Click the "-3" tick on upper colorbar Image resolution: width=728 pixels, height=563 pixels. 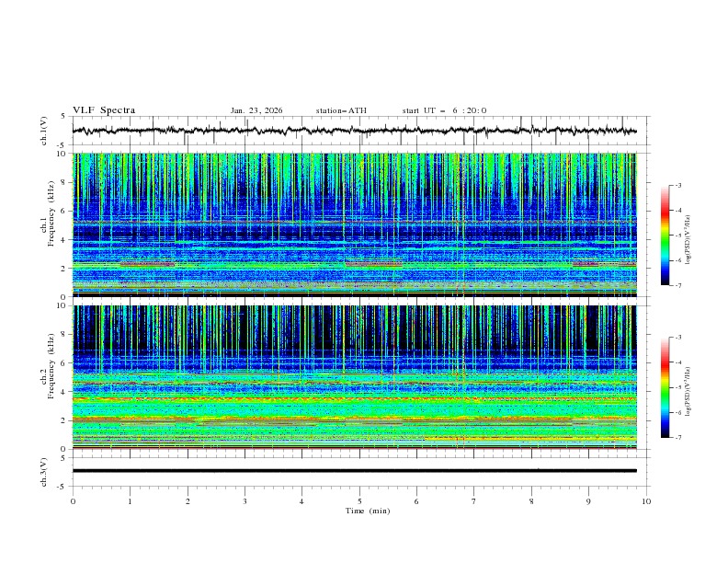coord(677,185)
